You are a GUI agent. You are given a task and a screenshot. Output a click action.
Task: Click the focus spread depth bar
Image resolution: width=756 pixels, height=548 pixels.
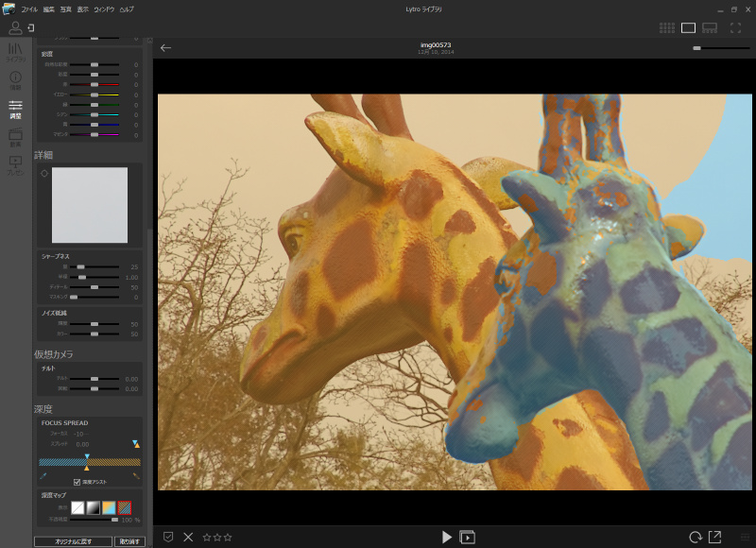90,462
